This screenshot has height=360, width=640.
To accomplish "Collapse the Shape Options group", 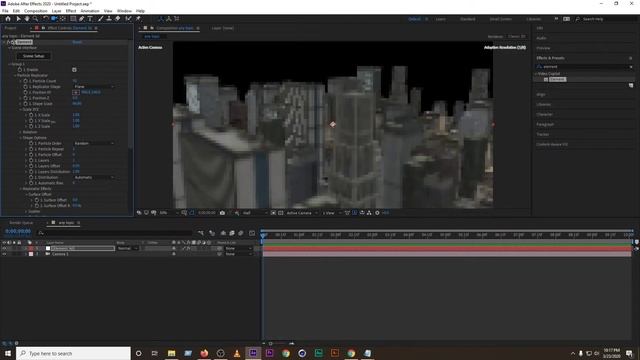I will [x=20, y=138].
